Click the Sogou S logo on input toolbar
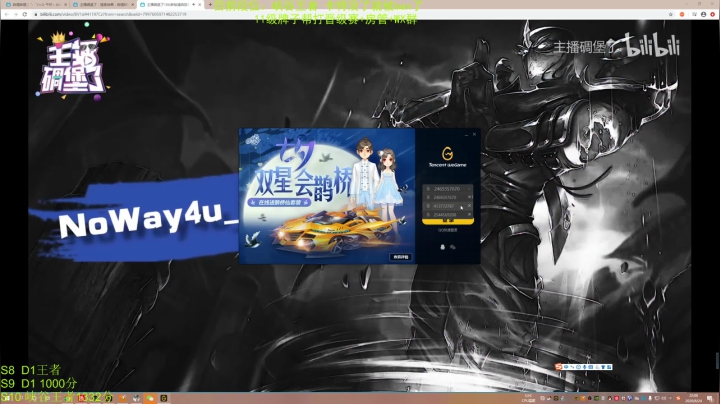The width and height of the screenshot is (720, 404). [558, 367]
